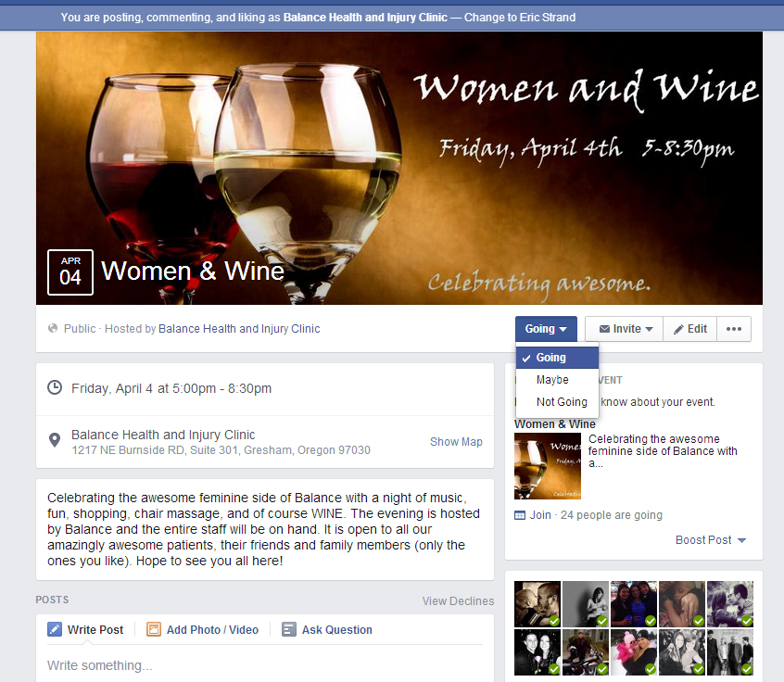Open the Show Map link

click(x=456, y=442)
